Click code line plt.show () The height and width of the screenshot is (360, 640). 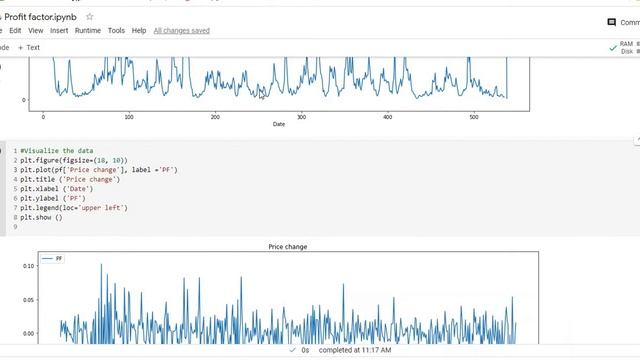tap(41, 217)
